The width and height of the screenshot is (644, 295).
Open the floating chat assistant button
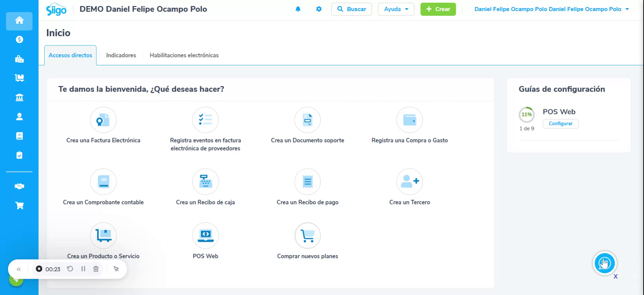[x=604, y=263]
